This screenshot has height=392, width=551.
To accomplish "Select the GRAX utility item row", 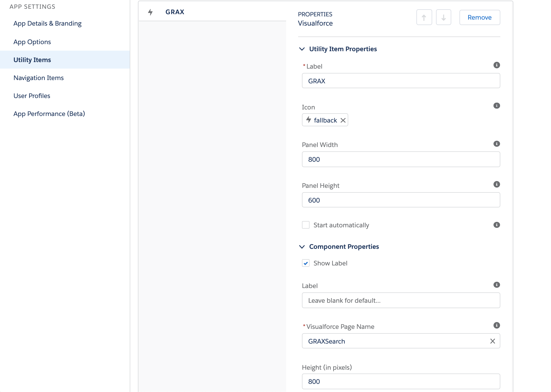I will click(212, 12).
